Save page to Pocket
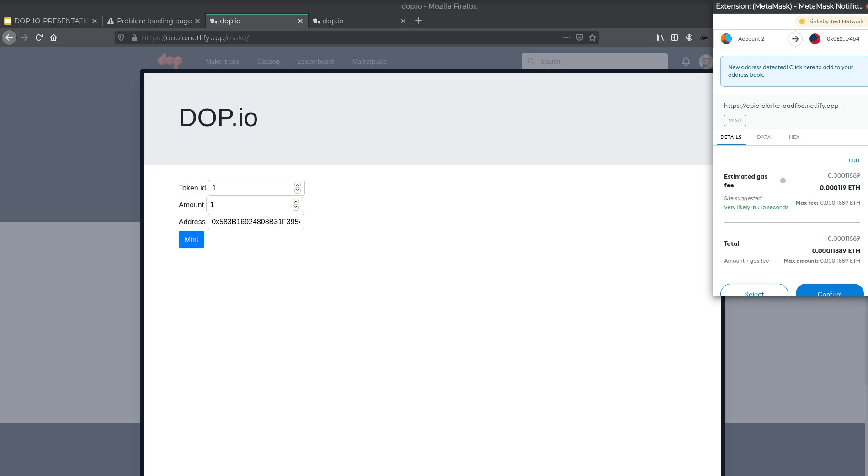Image resolution: width=868 pixels, height=476 pixels. click(x=580, y=37)
